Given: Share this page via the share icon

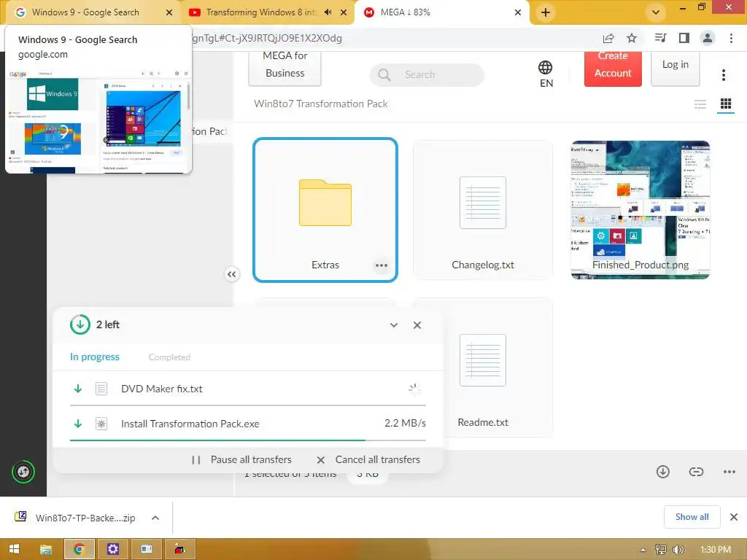Looking at the screenshot, I should point(608,38).
